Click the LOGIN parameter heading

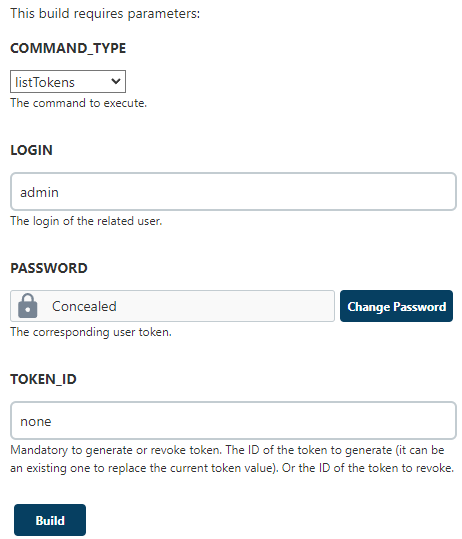click(x=31, y=150)
